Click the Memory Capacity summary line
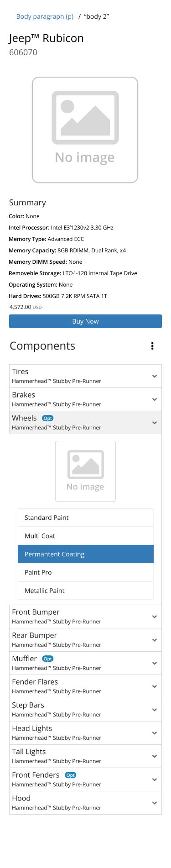This screenshot has width=171, height=868. [67, 251]
